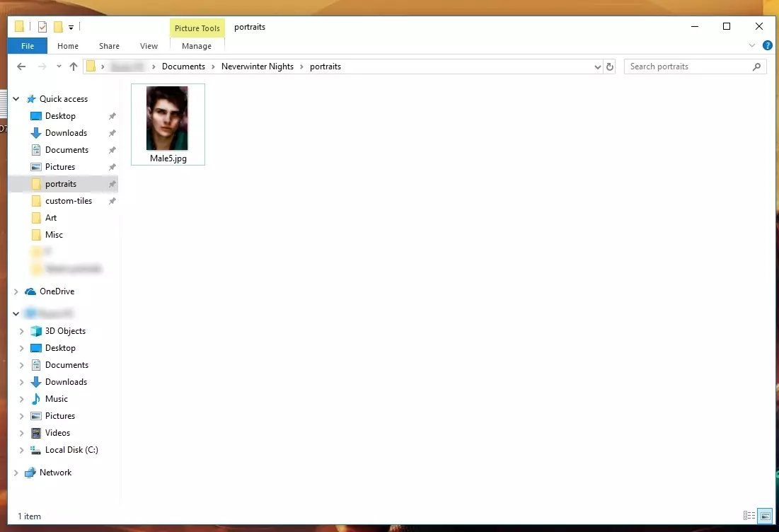Open the View ribbon tab
Viewport: 779px width, 532px height.
pos(149,46)
